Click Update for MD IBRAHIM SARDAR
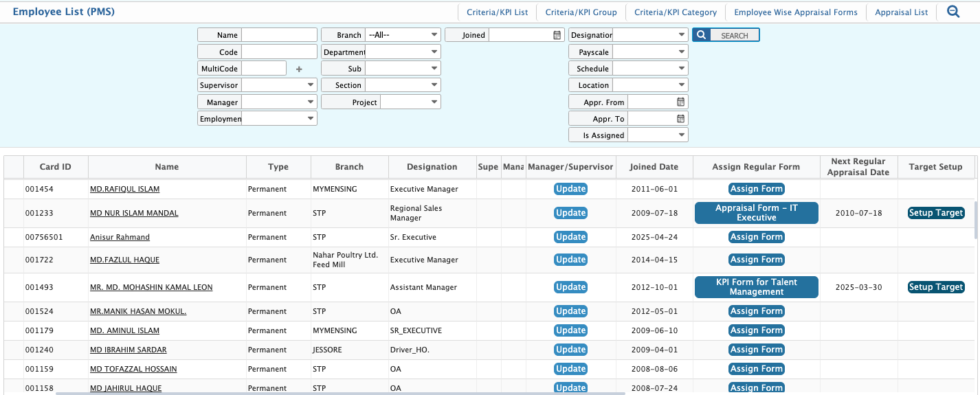 (570, 350)
